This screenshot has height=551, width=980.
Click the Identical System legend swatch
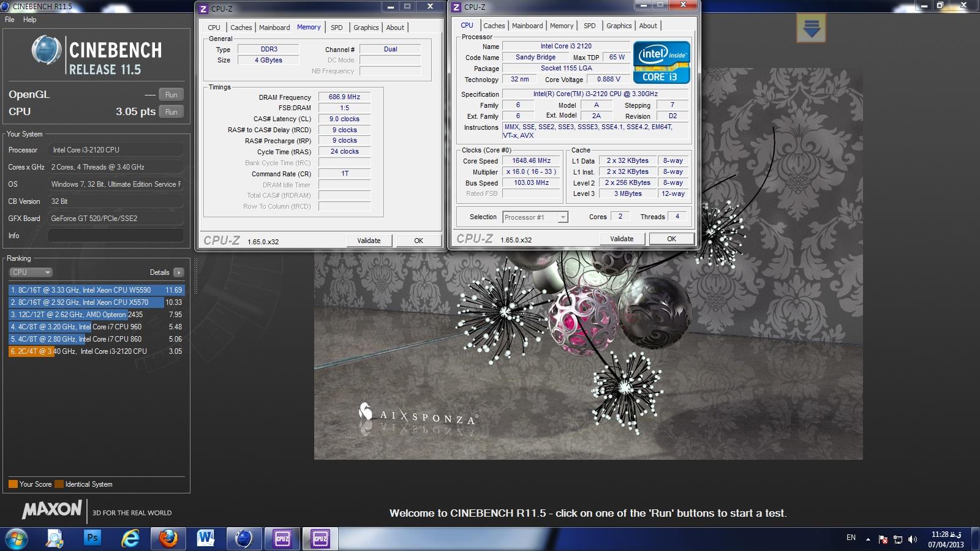coord(59,484)
